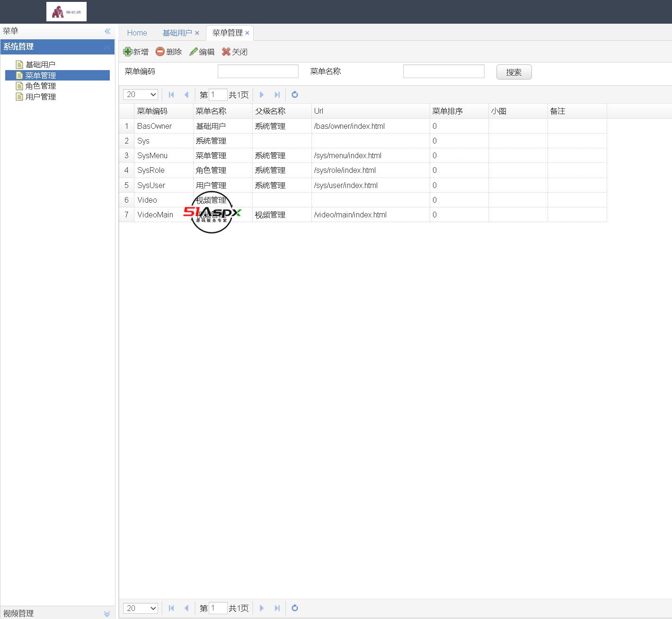Go to first page in top pager
672x619 pixels.
click(x=171, y=95)
